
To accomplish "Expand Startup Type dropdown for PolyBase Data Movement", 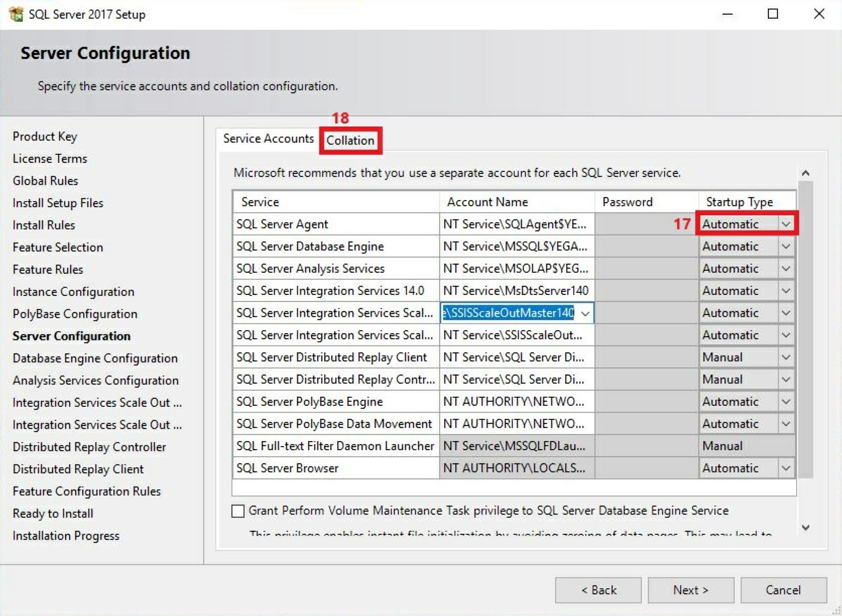I will pos(786,424).
